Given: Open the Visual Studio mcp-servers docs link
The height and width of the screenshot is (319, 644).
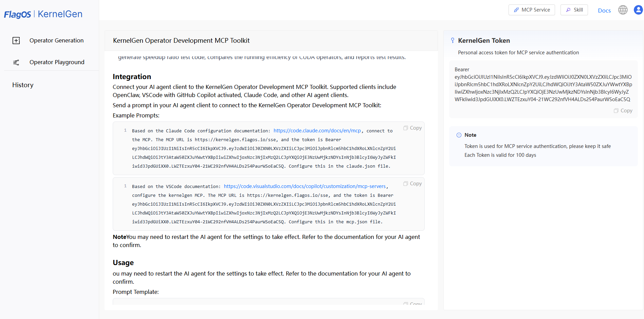Looking at the screenshot, I should coord(305,186).
